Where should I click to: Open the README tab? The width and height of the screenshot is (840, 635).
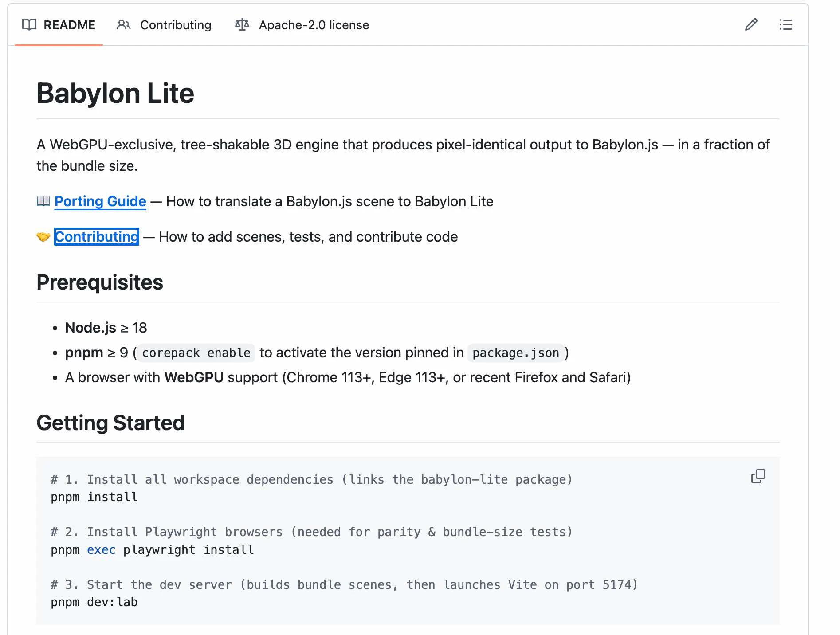pyautogui.click(x=59, y=25)
